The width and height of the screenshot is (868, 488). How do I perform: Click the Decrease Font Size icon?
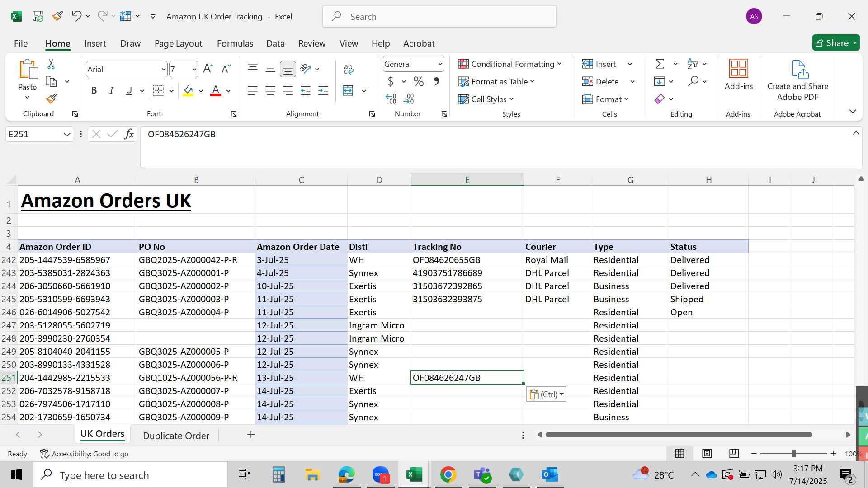(226, 69)
